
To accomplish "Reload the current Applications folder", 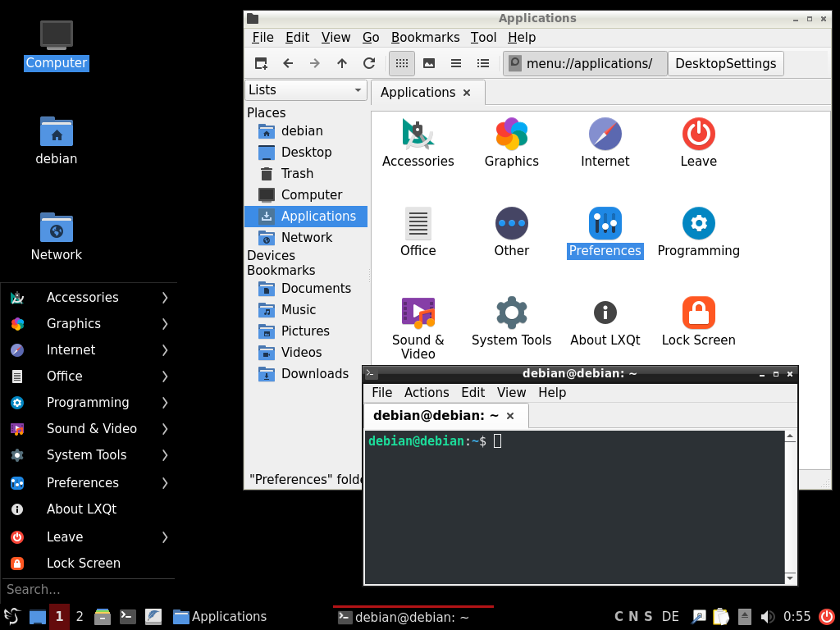I will [x=368, y=63].
